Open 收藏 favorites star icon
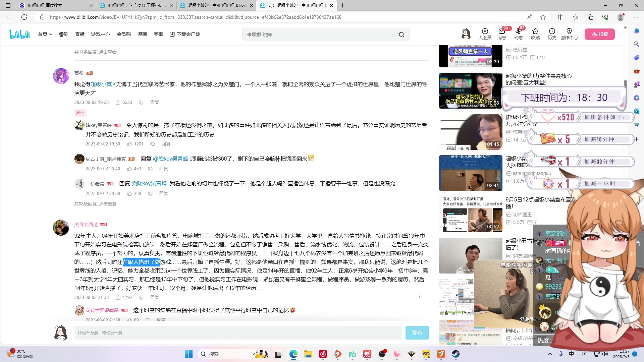The image size is (644, 362). (x=535, y=34)
